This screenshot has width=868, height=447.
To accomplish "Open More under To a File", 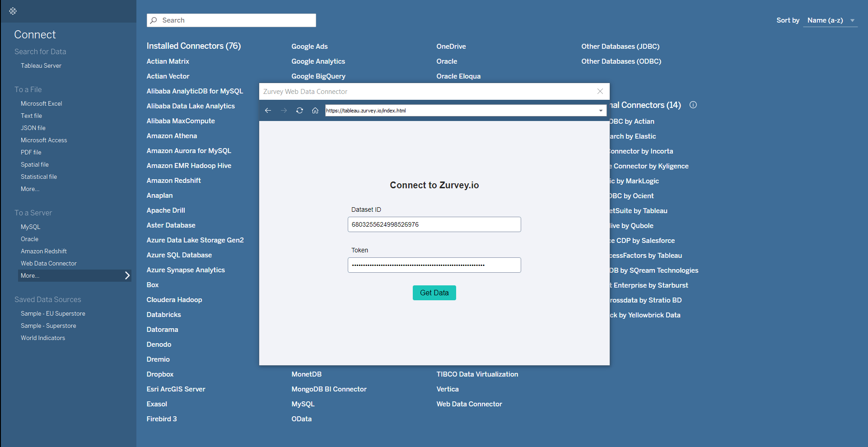I will pos(30,189).
